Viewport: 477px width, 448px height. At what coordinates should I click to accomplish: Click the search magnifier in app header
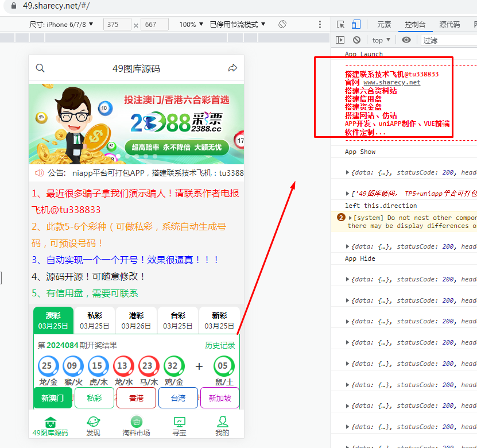click(40, 68)
